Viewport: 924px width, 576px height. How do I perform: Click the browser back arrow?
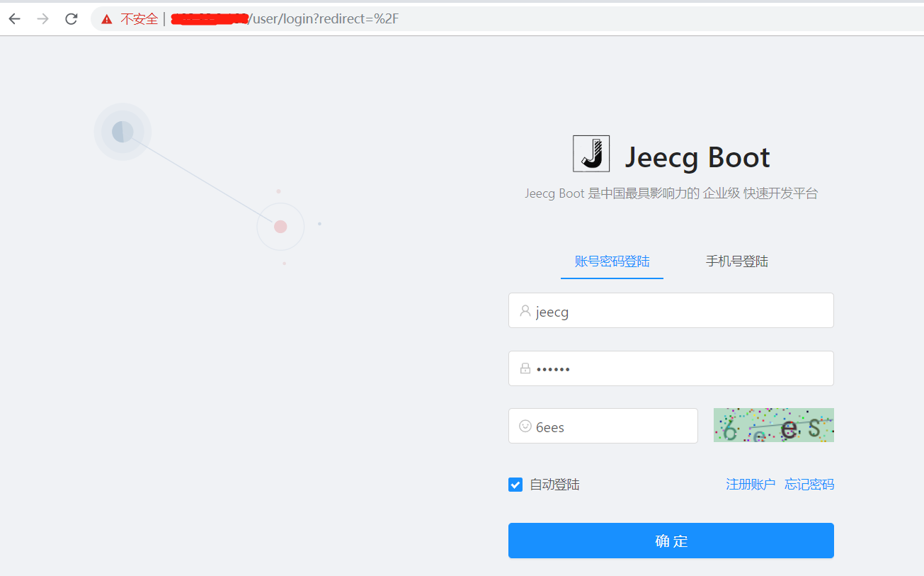14,18
